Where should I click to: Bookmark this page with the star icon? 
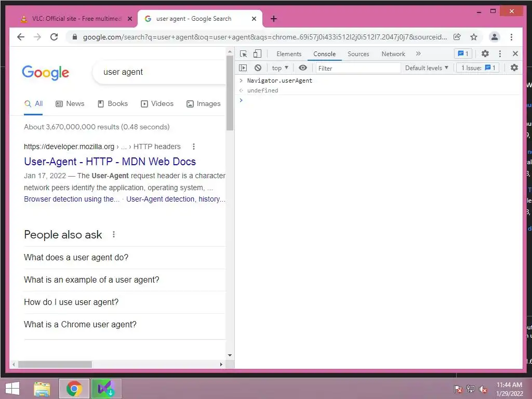pos(474,37)
